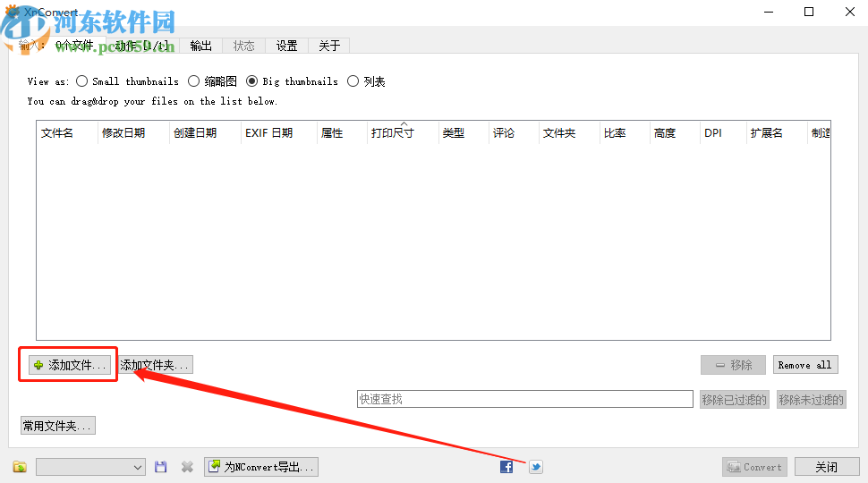Click the Convert button
The width and height of the screenshot is (868, 483).
pos(754,467)
